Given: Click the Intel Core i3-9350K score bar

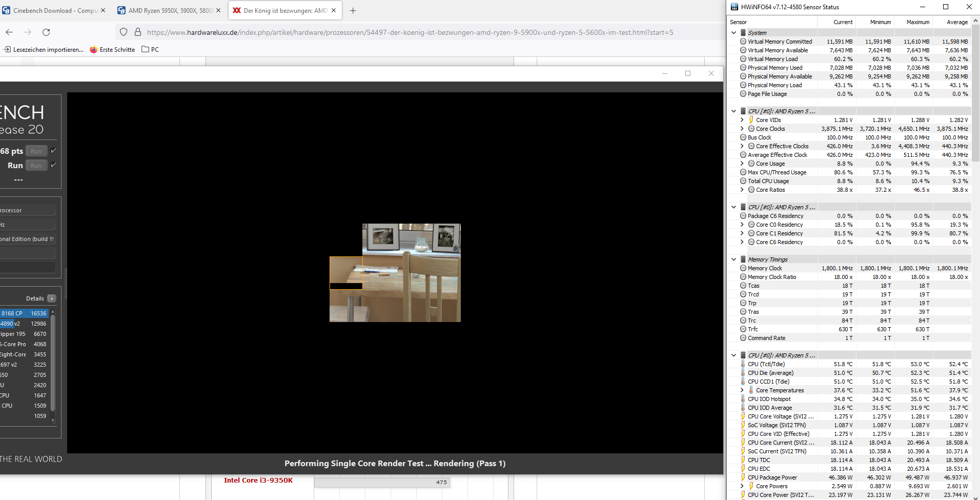Looking at the screenshot, I should pos(382,482).
